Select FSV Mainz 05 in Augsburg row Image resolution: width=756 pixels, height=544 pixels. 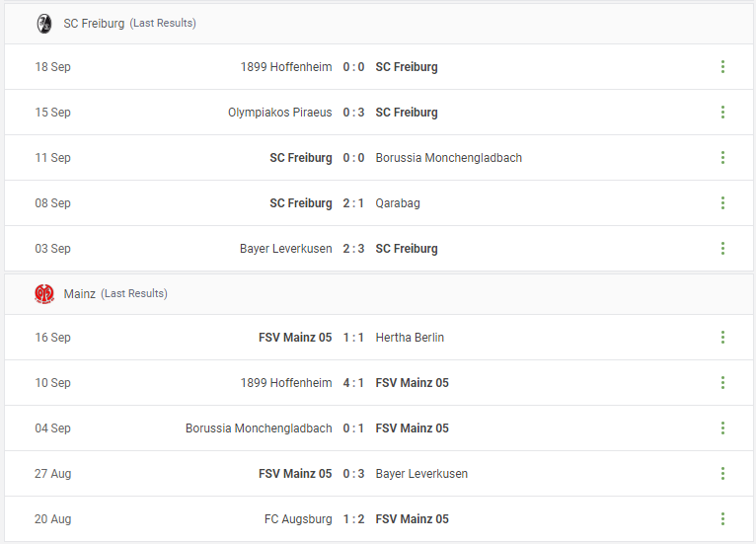[x=413, y=519]
